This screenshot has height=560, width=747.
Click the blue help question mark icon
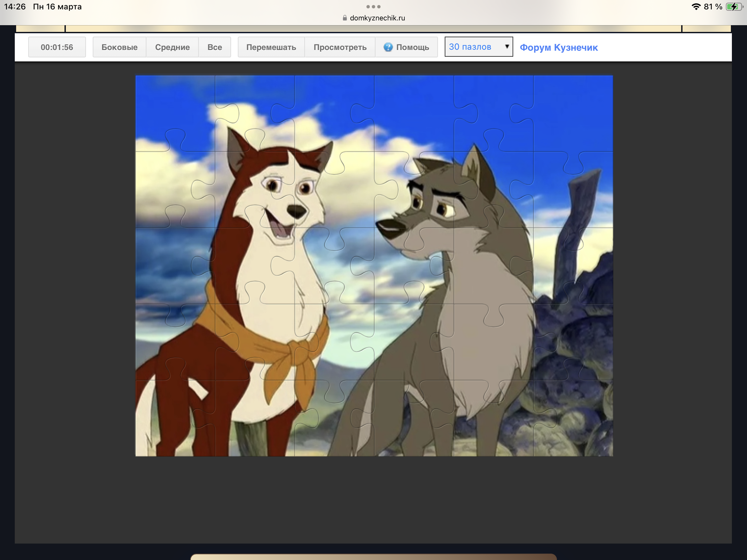[388, 47]
